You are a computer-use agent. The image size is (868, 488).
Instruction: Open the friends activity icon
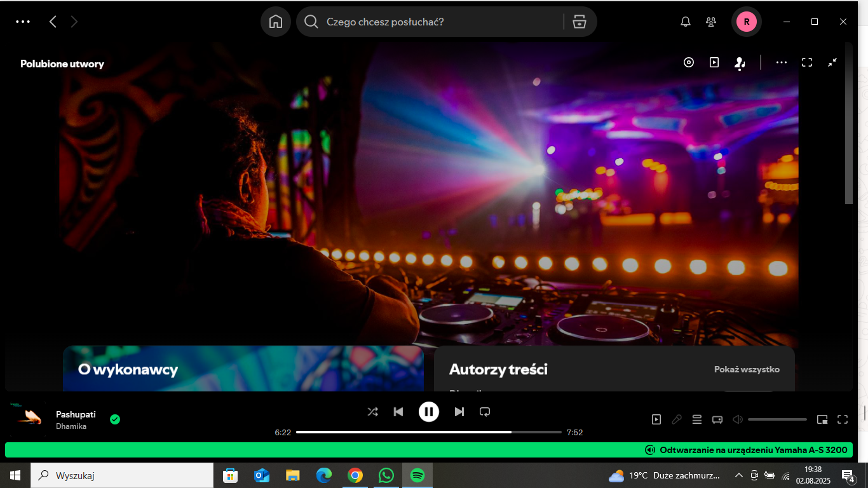click(x=711, y=22)
